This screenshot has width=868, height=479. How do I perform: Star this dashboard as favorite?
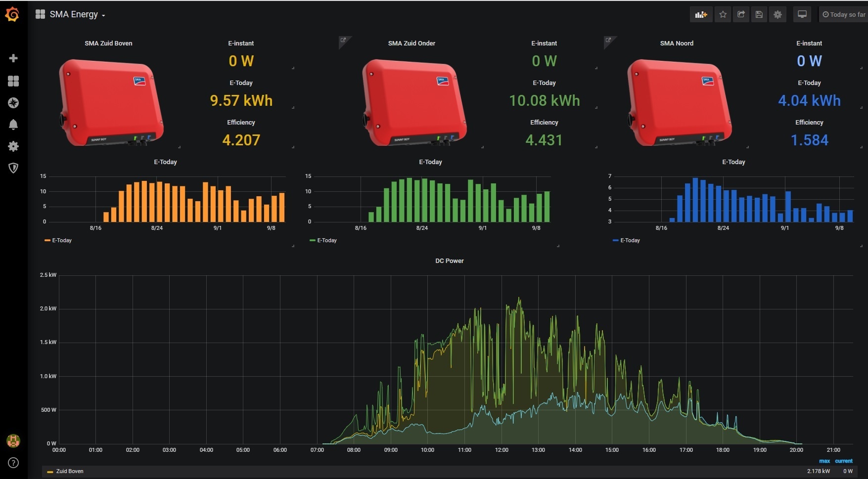[723, 15]
